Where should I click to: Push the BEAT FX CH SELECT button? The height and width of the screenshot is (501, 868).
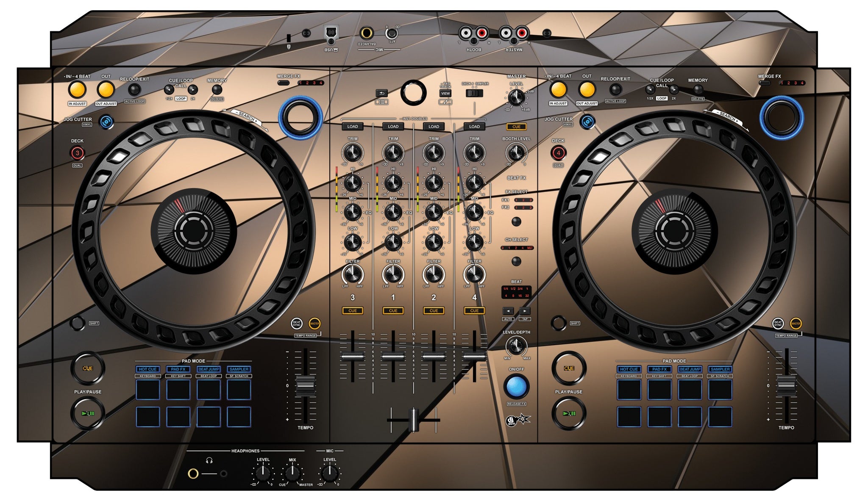click(516, 261)
